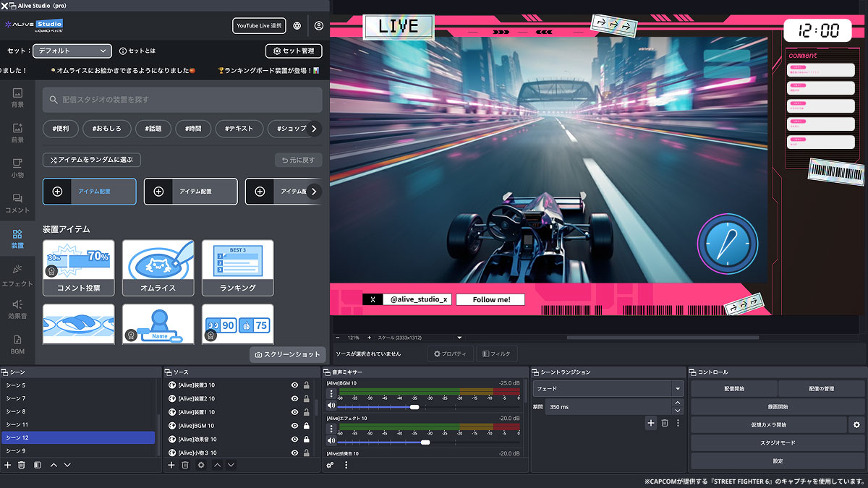The width and height of the screenshot is (868, 488).
Task: Open [Alive]BGM 10 mixer options menu
Action: click(x=331, y=394)
